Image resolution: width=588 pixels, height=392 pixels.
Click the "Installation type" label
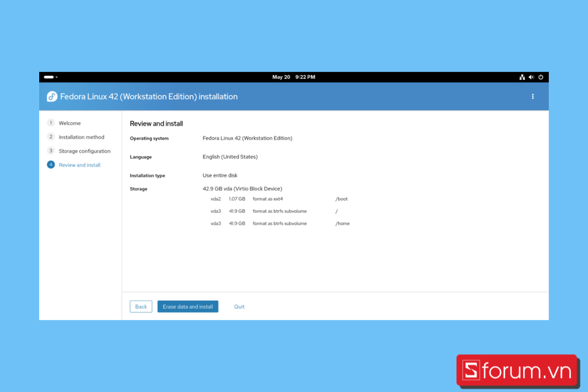pyautogui.click(x=147, y=176)
